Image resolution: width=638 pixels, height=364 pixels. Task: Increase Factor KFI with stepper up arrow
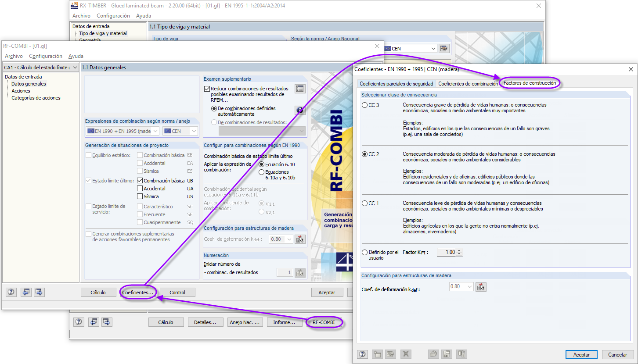pos(460,250)
